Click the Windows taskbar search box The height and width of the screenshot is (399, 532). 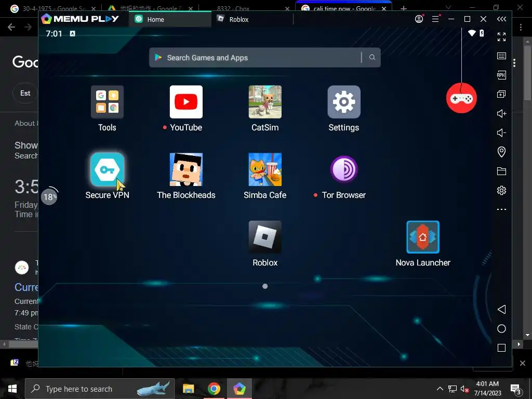coord(100,389)
